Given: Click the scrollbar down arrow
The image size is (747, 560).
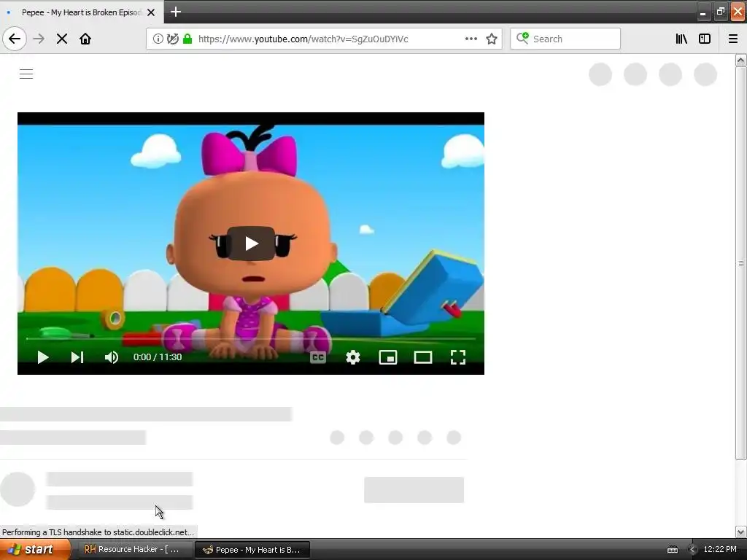Looking at the screenshot, I should click(740, 532).
